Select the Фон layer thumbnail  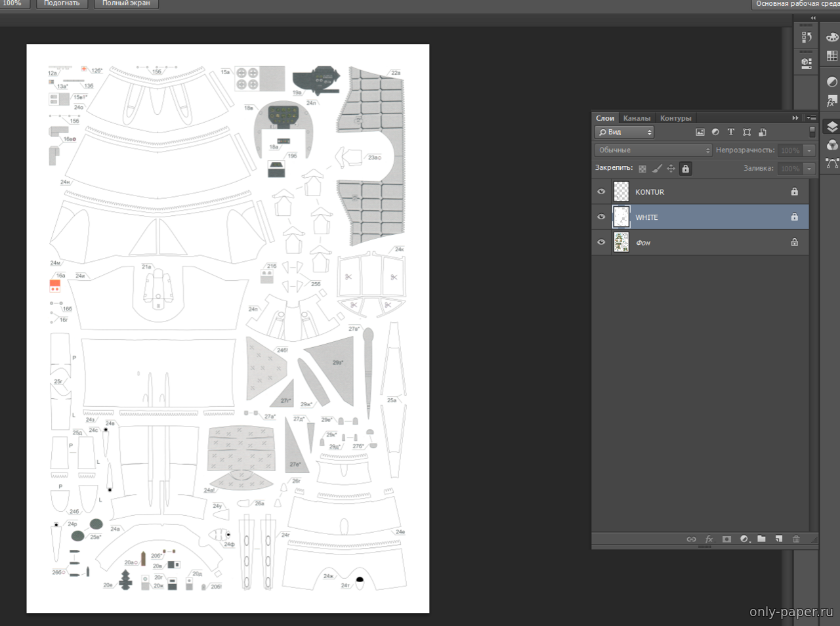(x=621, y=242)
